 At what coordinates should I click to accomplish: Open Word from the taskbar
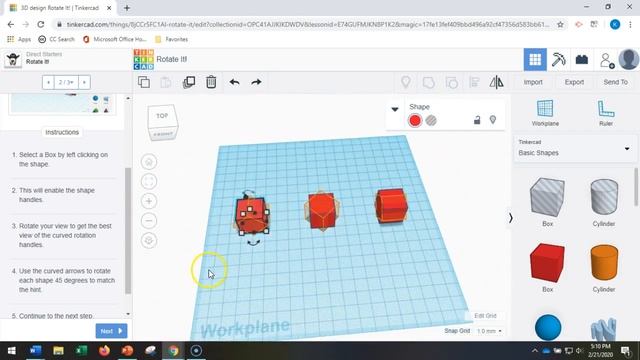pos(36,351)
